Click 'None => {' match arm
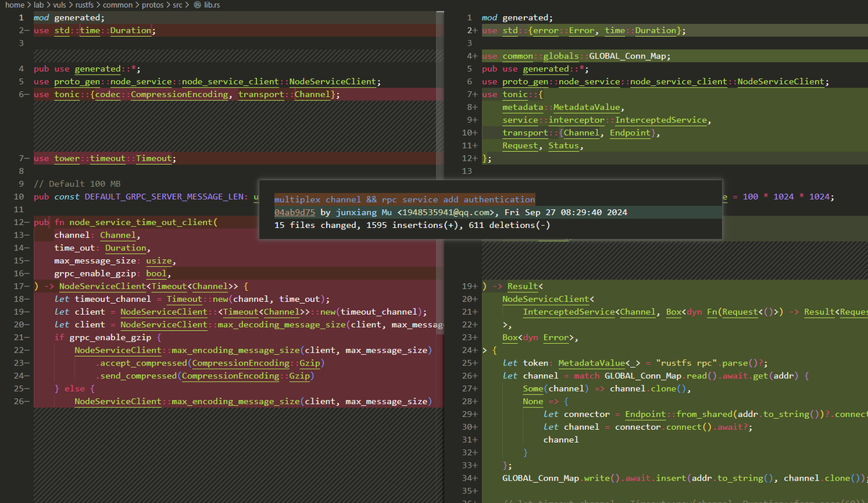 pos(546,401)
